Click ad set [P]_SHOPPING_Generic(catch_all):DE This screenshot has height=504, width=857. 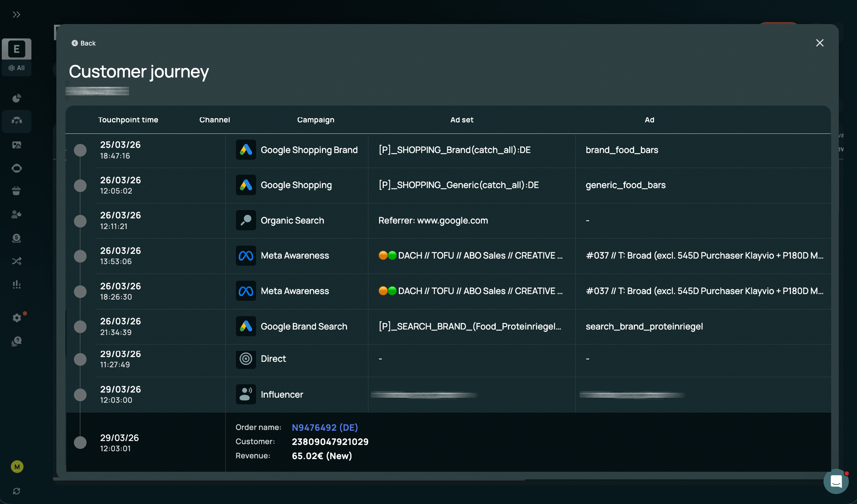(x=459, y=185)
